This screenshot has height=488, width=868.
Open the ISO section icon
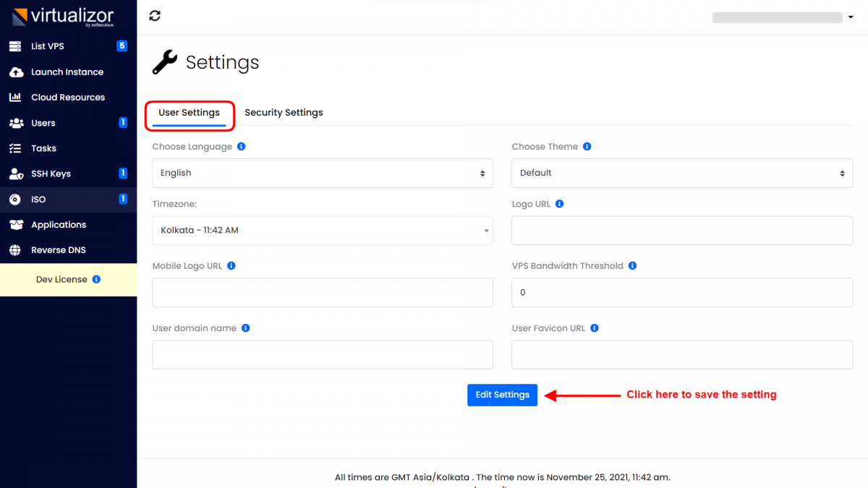point(16,199)
